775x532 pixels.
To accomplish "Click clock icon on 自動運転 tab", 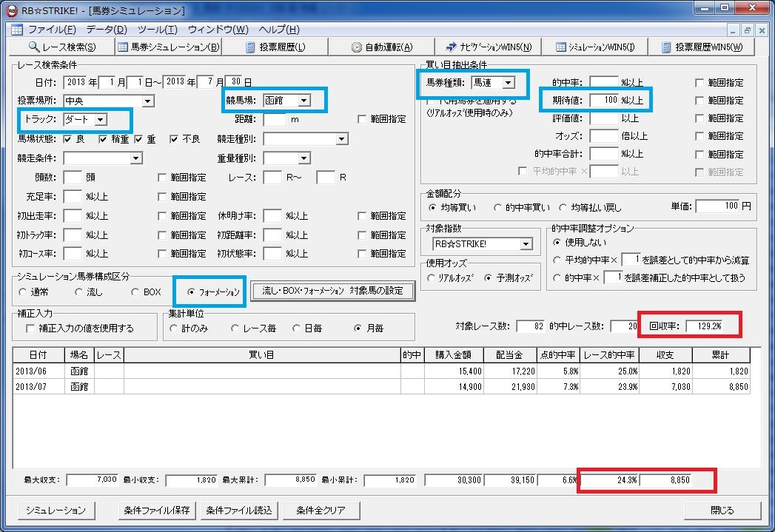I will tap(356, 47).
